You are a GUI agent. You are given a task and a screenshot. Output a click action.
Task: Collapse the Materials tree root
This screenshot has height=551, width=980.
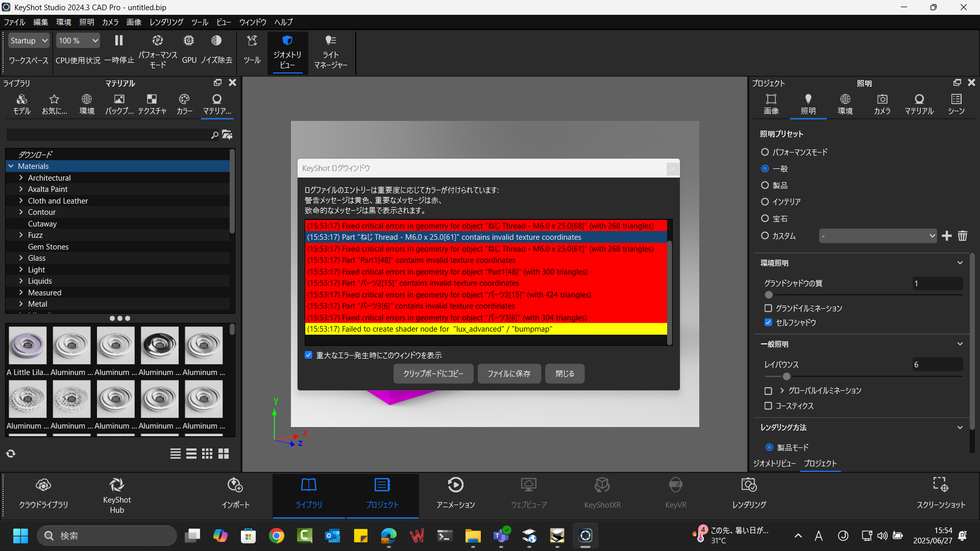point(11,166)
